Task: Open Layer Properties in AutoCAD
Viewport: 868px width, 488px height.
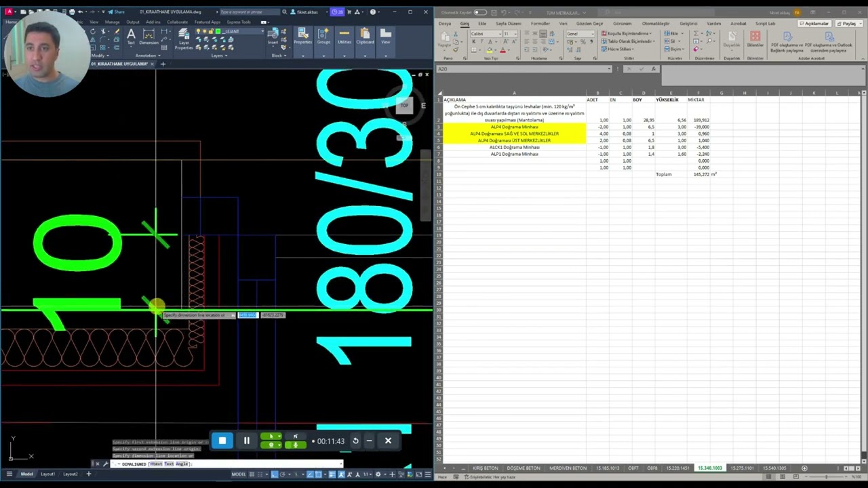Action: tap(184, 39)
